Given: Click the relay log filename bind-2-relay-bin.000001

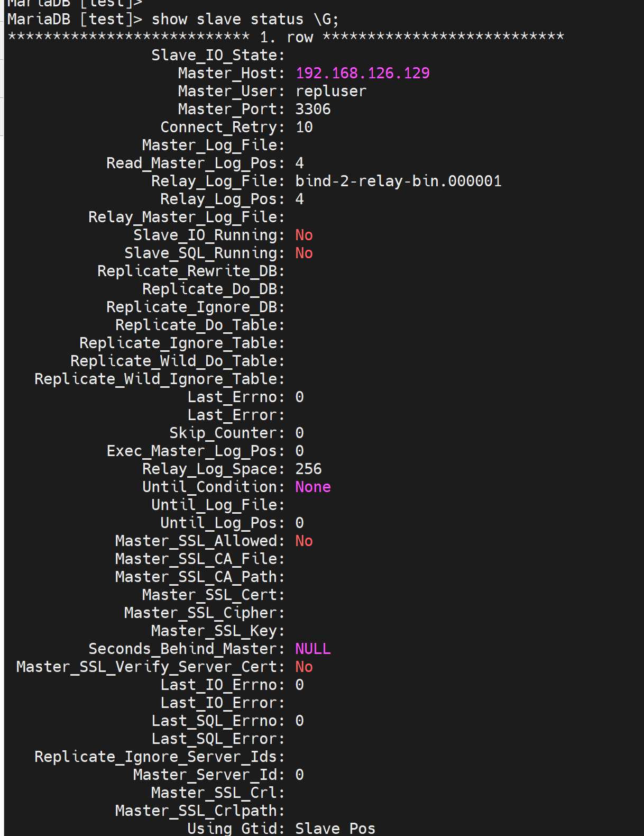Looking at the screenshot, I should [398, 181].
